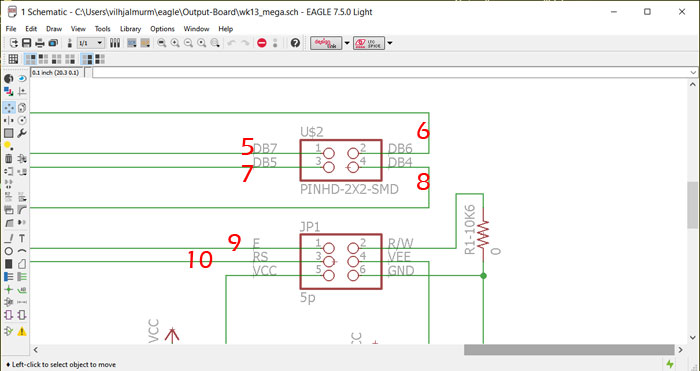Select the Copy tool

point(22,108)
